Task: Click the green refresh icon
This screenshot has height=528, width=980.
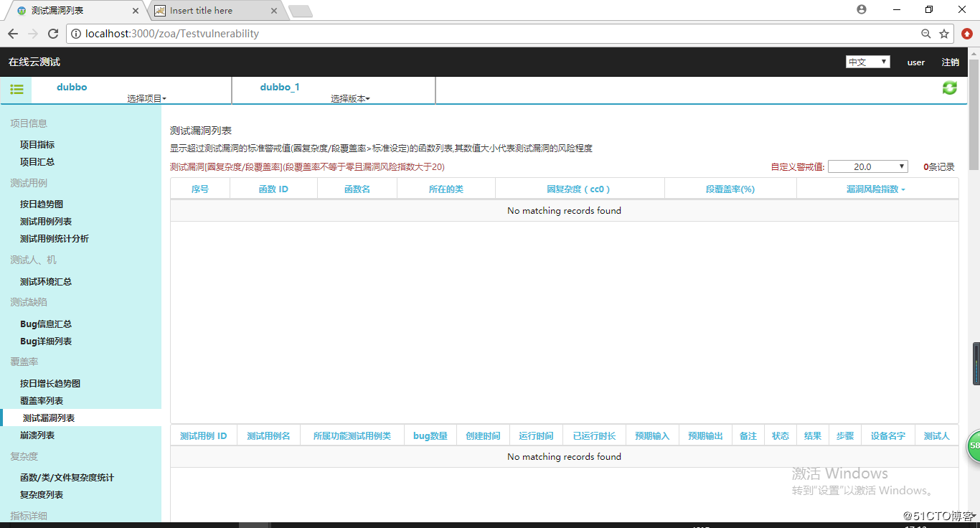Action: [950, 88]
